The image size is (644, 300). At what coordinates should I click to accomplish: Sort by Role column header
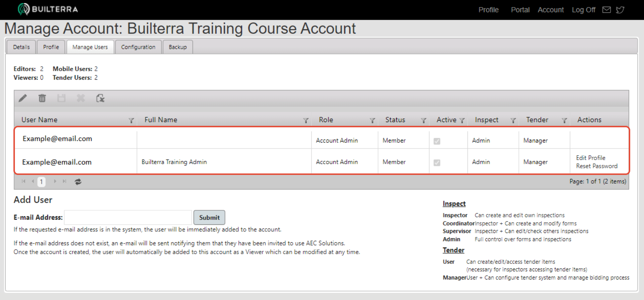326,120
